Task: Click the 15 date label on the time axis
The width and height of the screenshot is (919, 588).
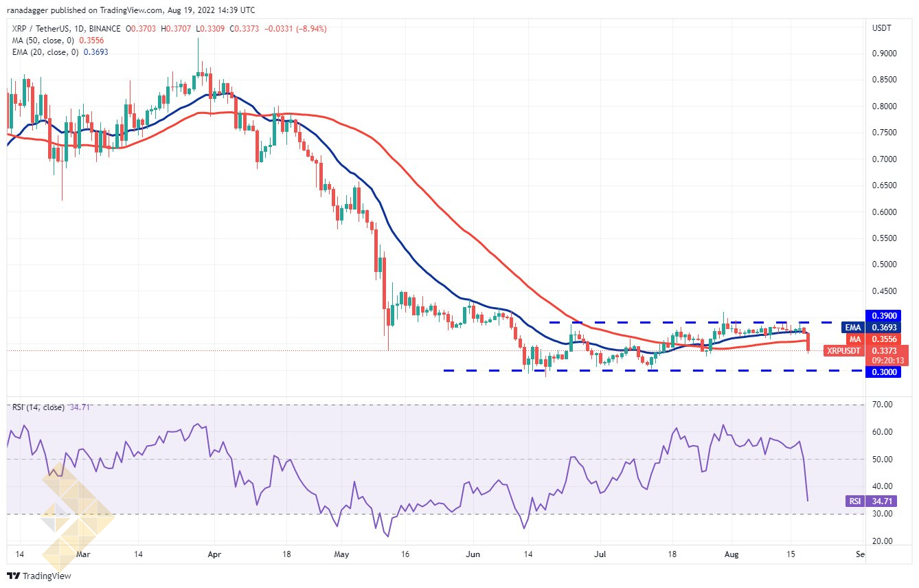Action: pos(791,554)
